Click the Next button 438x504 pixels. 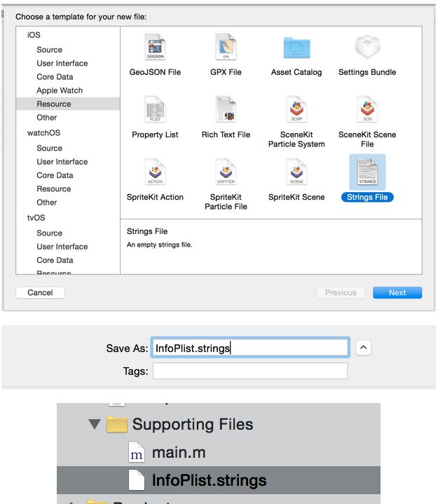[397, 292]
